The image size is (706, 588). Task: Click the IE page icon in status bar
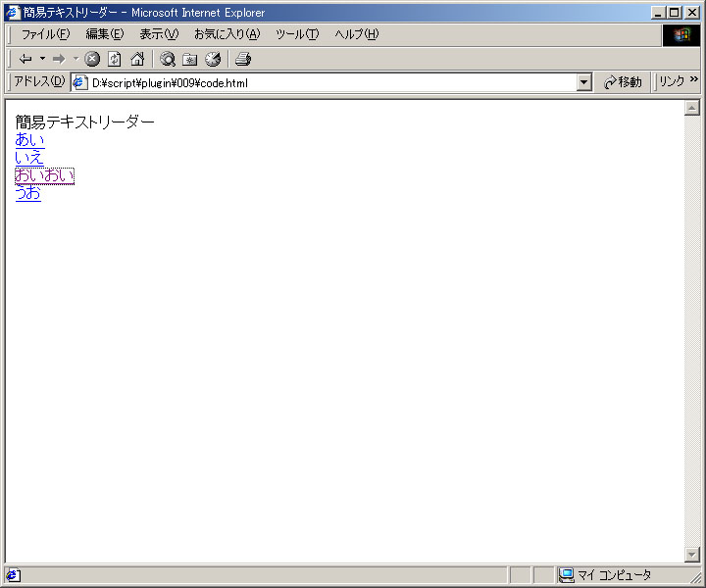[x=13, y=575]
